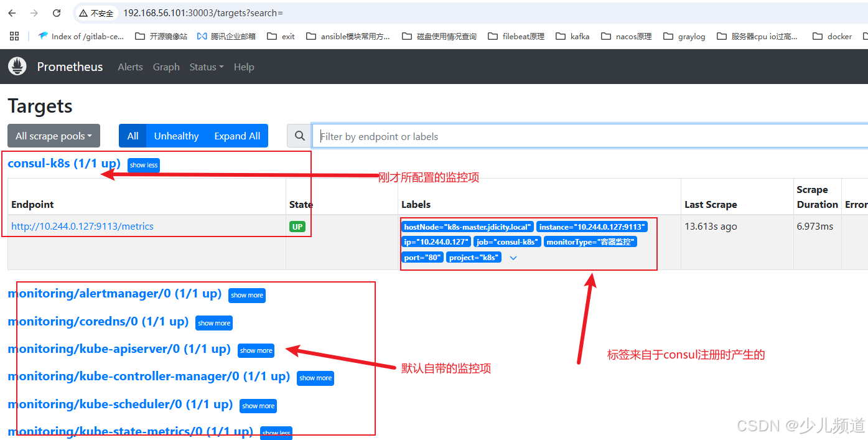
Task: Select the All targets filter
Action: tap(133, 136)
